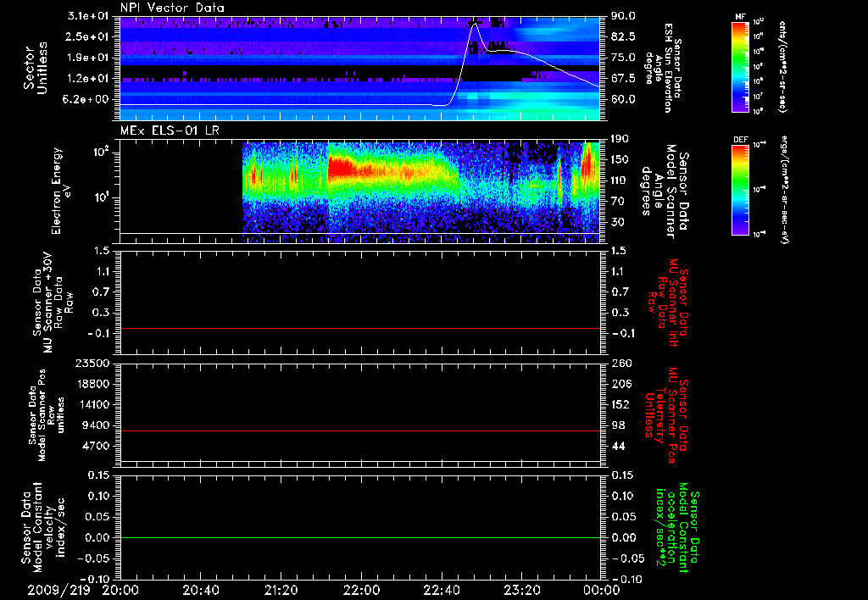This screenshot has height=600, width=868.
Task: Click the red line in MU Scanner +30V plot
Action: [359, 328]
